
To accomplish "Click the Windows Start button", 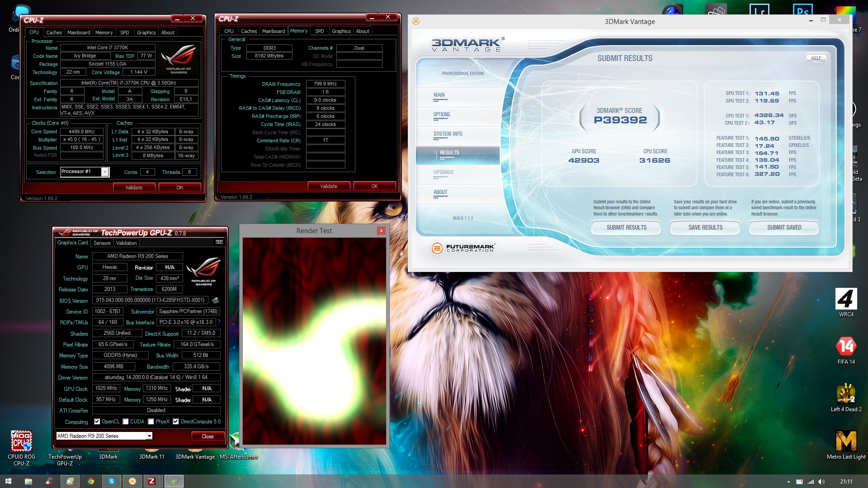I will tap(8, 481).
